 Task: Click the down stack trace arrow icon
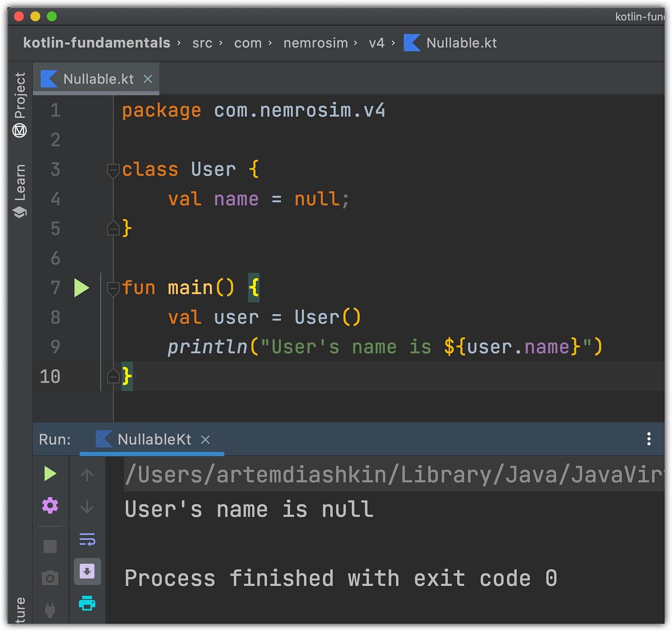tap(87, 506)
